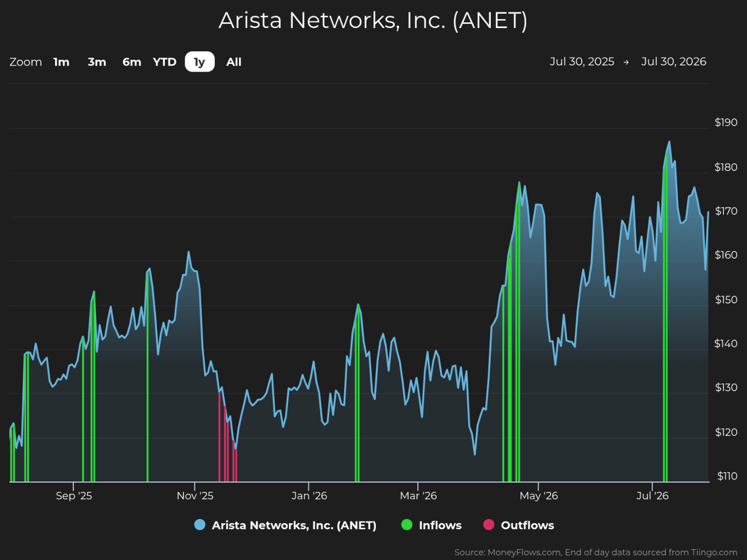
Task: Edit the start date Jul 30, 2025
Action: pos(582,61)
